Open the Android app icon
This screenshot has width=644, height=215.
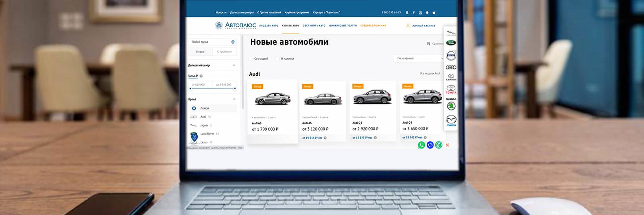click(x=427, y=12)
